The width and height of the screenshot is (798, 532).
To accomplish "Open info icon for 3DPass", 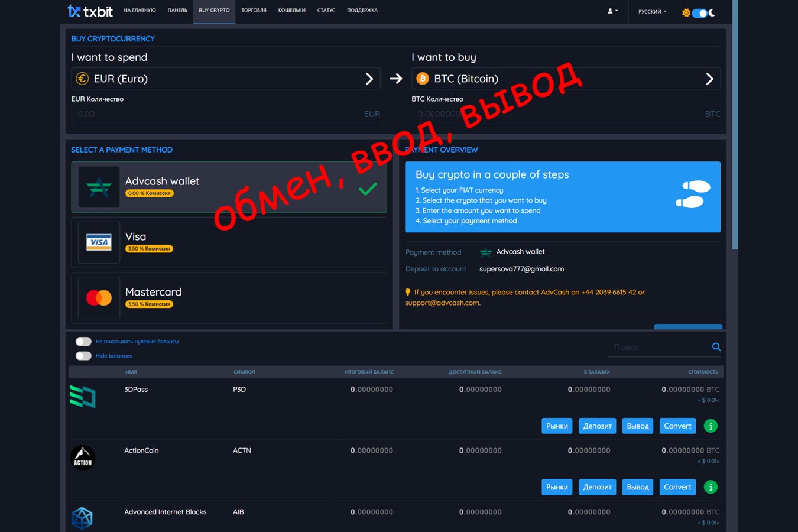I will click(711, 426).
